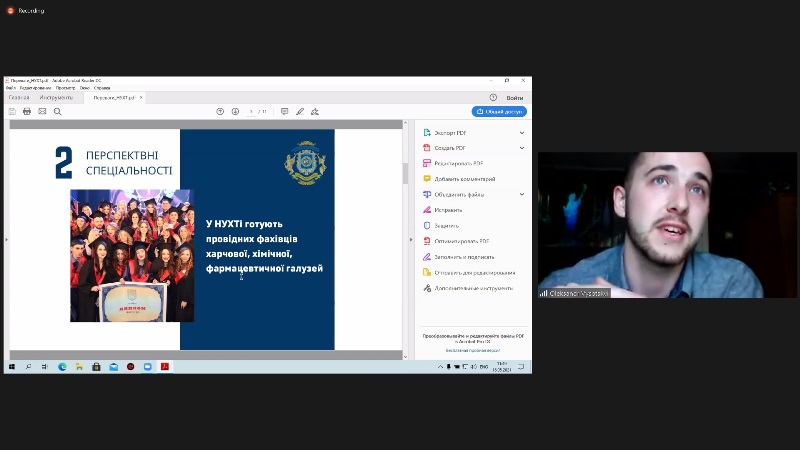Print the document using the printer icon

click(27, 111)
